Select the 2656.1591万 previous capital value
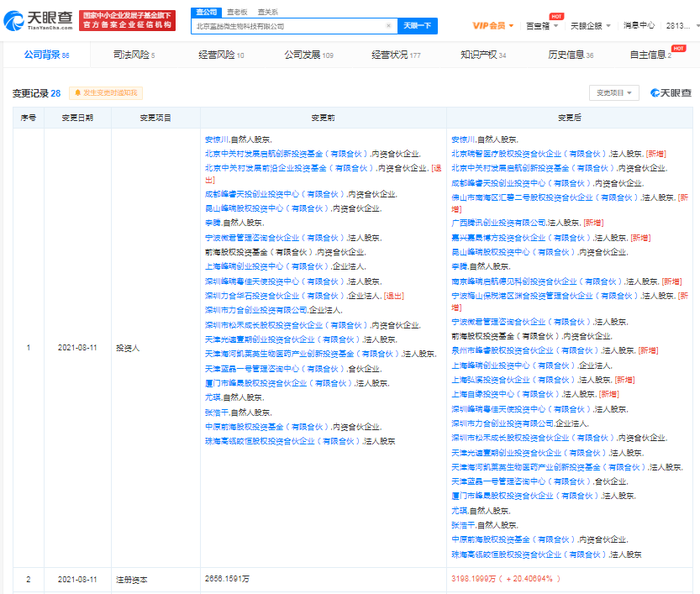 pos(227,579)
